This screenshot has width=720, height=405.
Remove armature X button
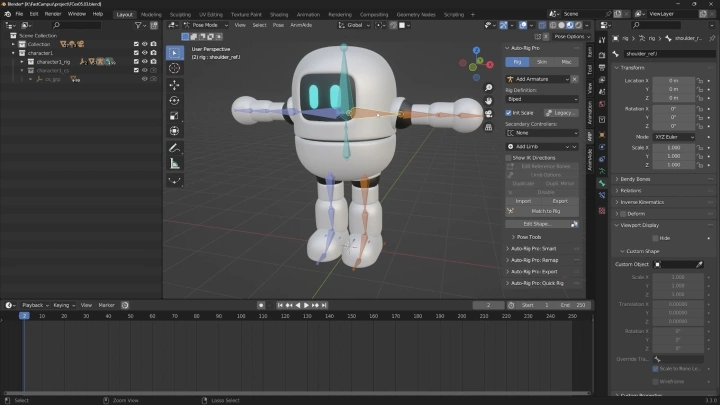click(574, 79)
